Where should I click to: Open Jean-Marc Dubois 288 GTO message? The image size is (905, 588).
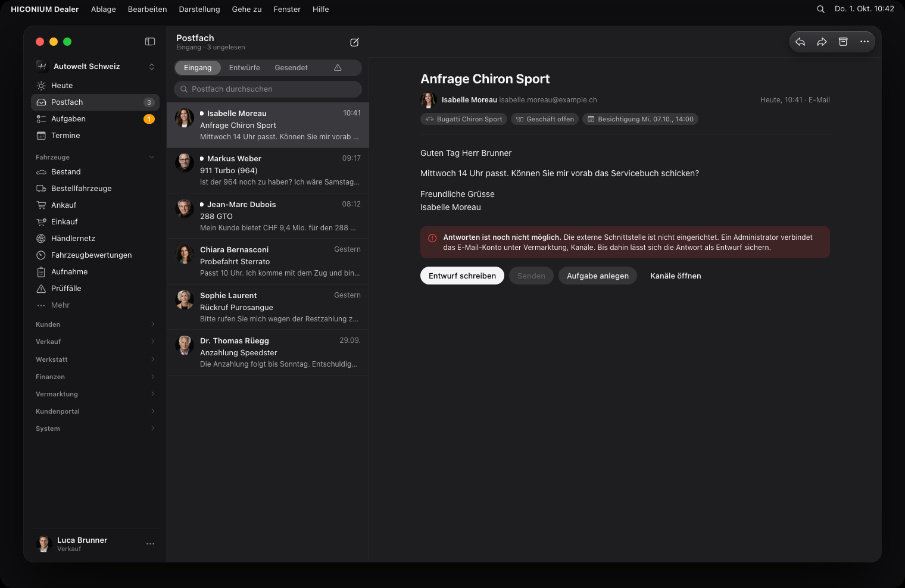[x=268, y=216]
